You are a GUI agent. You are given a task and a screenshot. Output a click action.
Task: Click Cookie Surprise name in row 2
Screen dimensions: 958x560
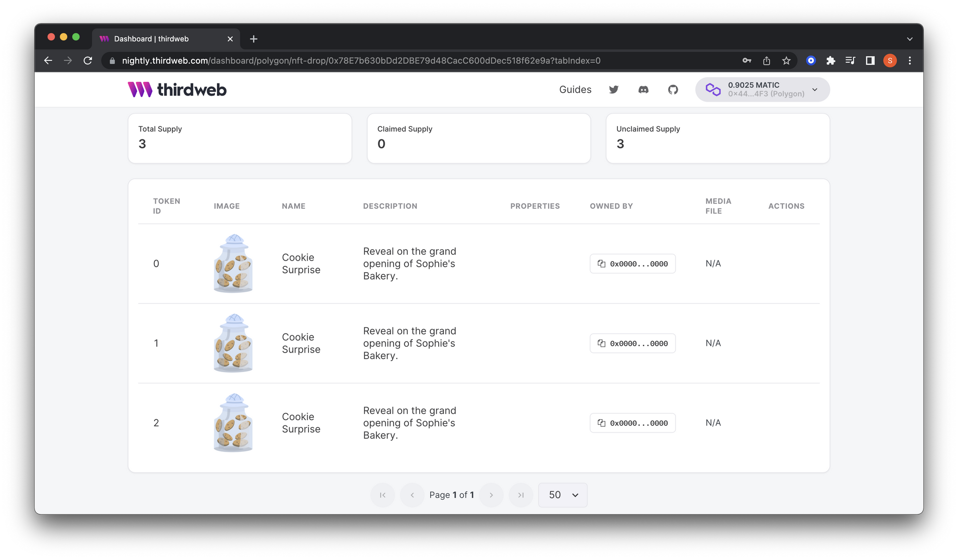tap(301, 423)
